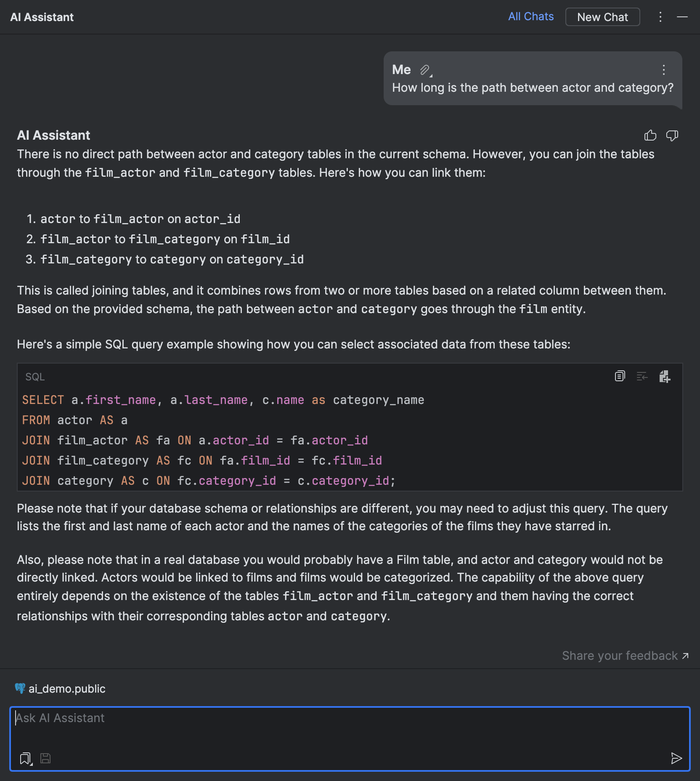Open the kebab menu on the Me message
This screenshot has width=700, height=781.
click(663, 71)
